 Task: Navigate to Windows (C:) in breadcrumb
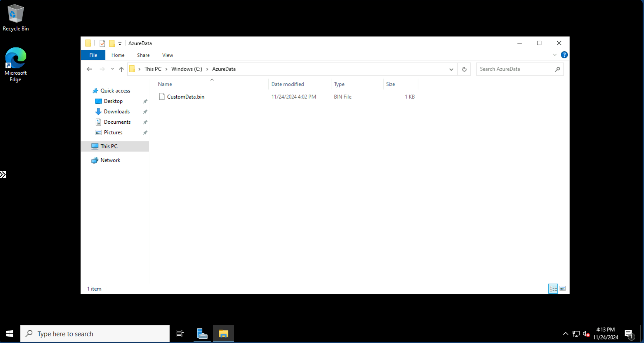click(186, 69)
